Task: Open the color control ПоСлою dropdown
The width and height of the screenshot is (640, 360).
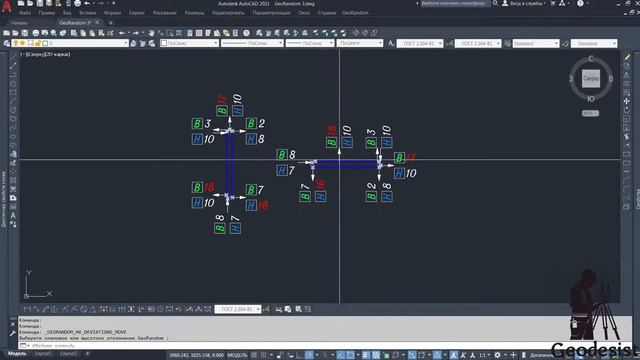Action: 189,43
